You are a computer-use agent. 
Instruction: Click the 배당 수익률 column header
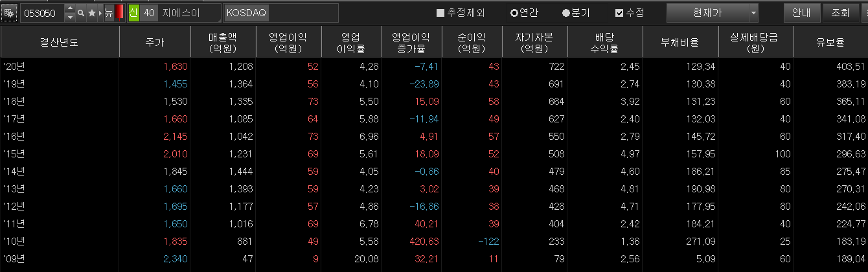pyautogui.click(x=605, y=43)
